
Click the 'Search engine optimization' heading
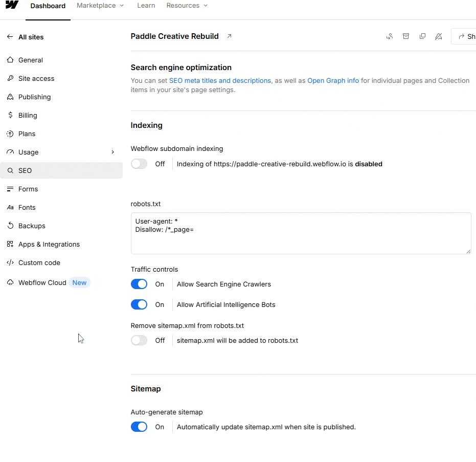(x=181, y=68)
